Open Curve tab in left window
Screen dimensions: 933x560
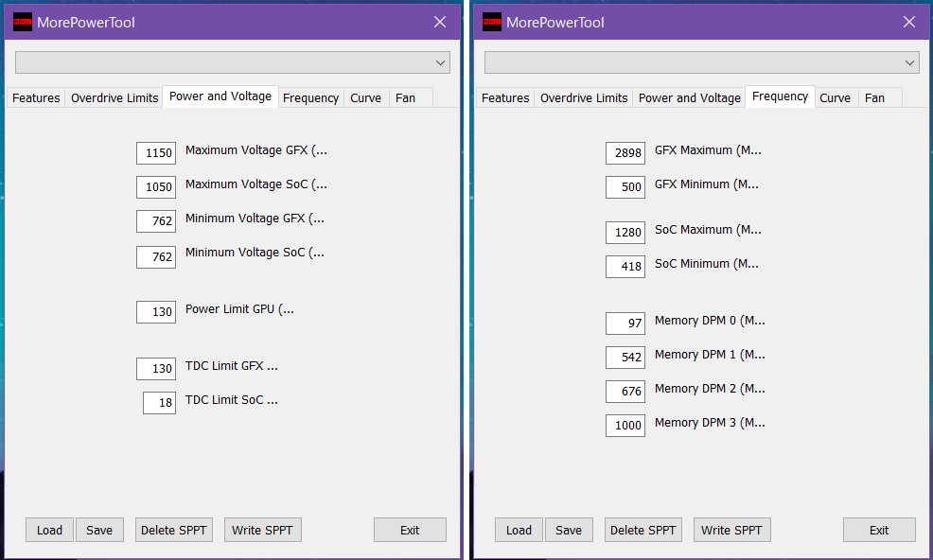point(365,97)
